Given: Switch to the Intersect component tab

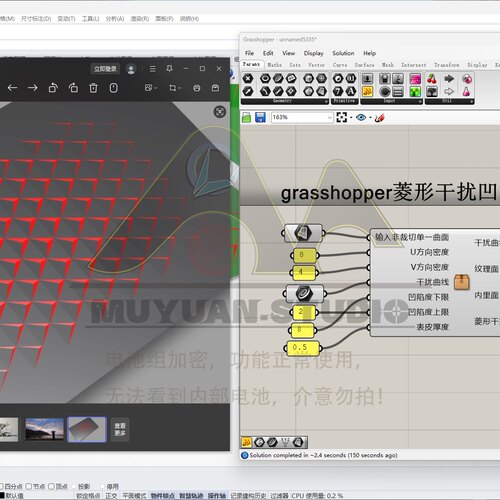Looking at the screenshot, I should 414,65.
